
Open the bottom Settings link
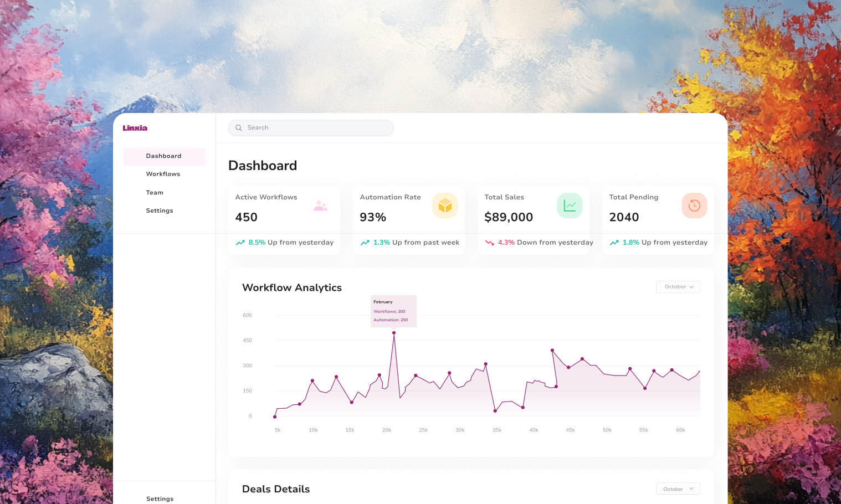pyautogui.click(x=160, y=498)
